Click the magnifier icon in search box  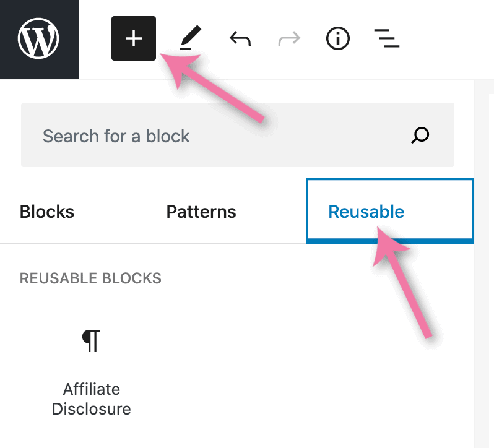pos(420,136)
